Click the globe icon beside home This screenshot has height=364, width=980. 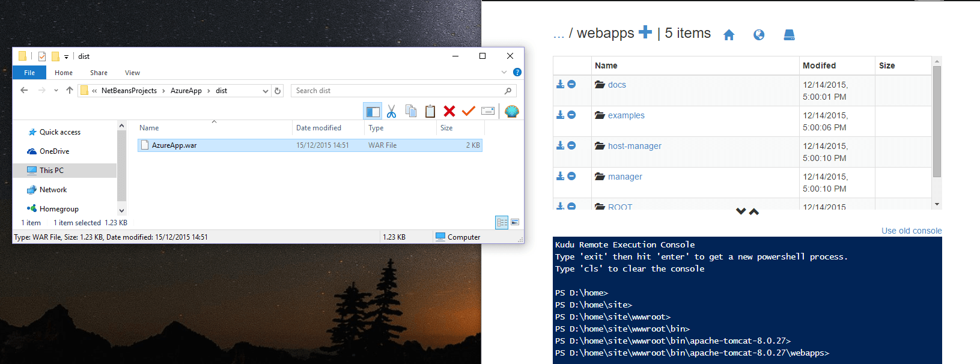tap(759, 35)
